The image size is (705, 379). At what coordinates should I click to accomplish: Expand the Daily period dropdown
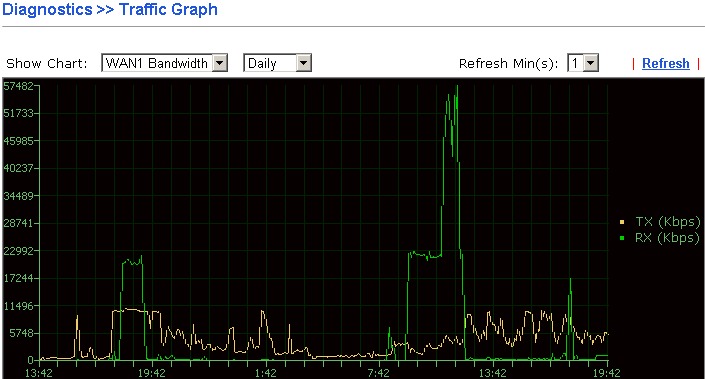277,63
